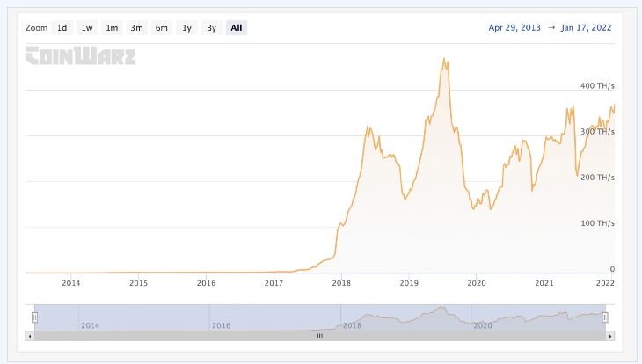The image size is (642, 364).
Task: Grab the right navigator range handle
Action: click(605, 317)
